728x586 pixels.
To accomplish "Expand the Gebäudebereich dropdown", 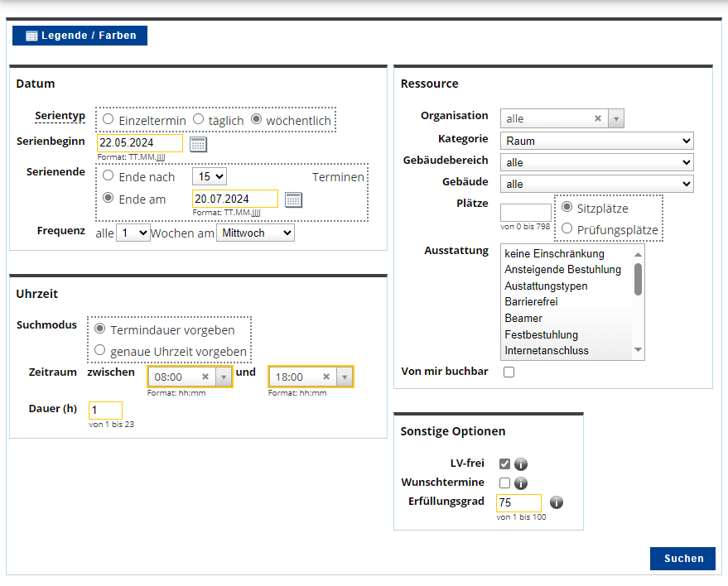I will (596, 162).
